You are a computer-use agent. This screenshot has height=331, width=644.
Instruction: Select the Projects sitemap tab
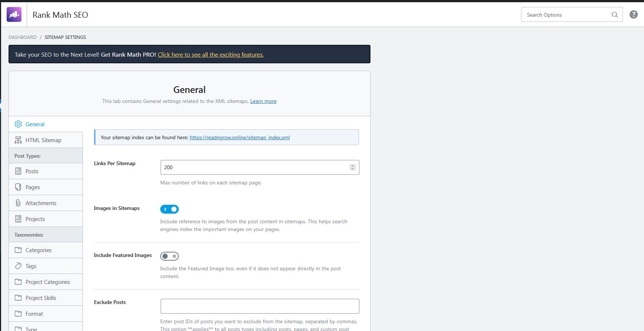(x=46, y=219)
